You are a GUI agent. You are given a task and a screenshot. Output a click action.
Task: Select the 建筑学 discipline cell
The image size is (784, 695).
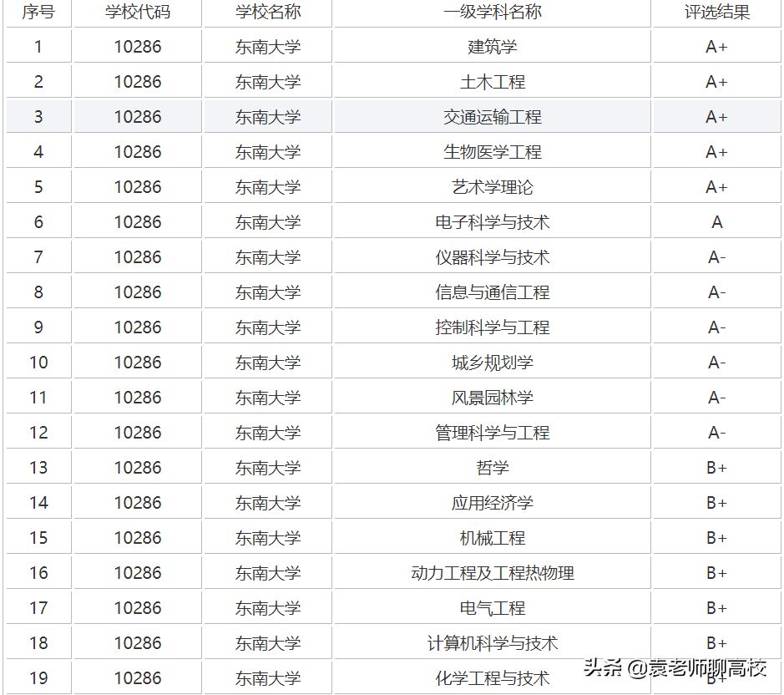pyautogui.click(x=492, y=46)
